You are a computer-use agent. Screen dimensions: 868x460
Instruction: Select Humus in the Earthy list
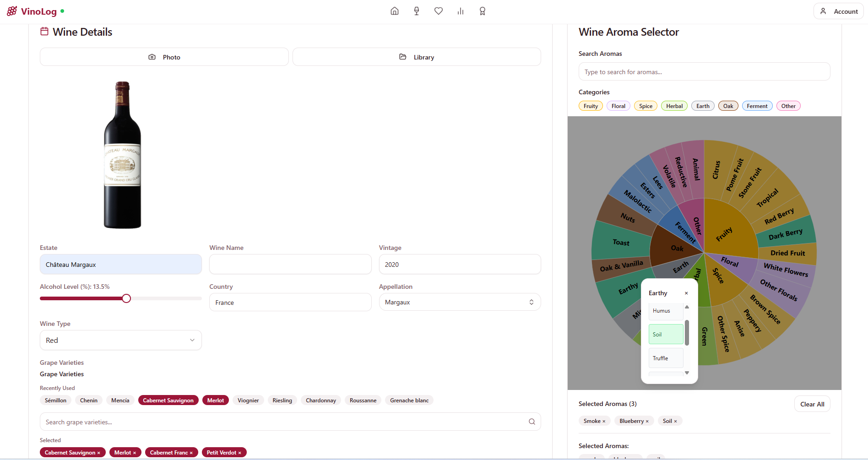(x=666, y=311)
